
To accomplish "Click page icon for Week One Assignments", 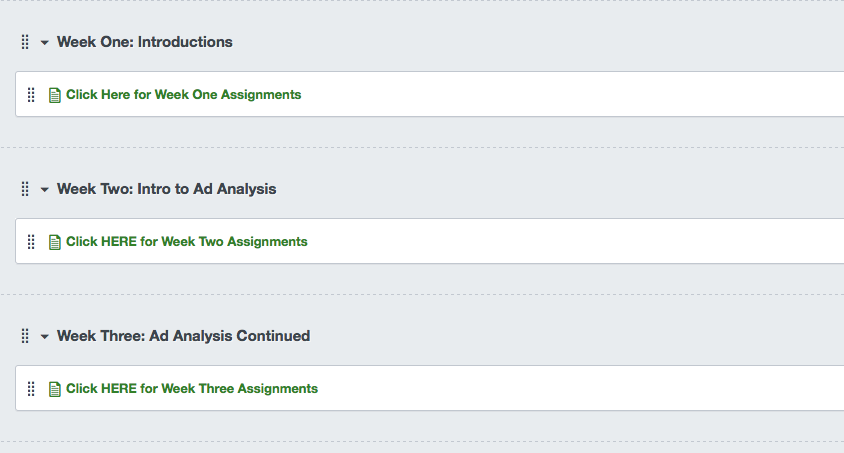I will coord(55,95).
